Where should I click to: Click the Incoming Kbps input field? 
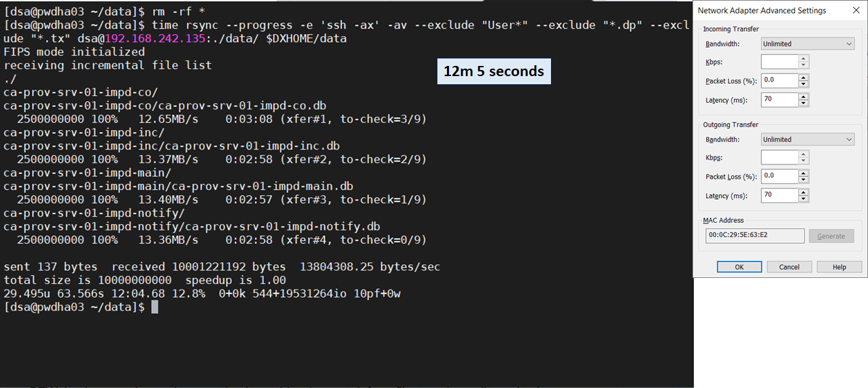[780, 62]
